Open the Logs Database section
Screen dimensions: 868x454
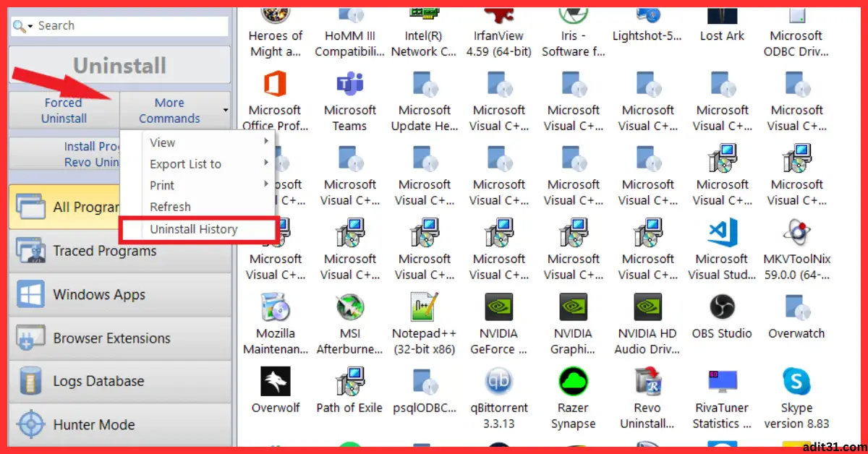pyautogui.click(x=120, y=381)
